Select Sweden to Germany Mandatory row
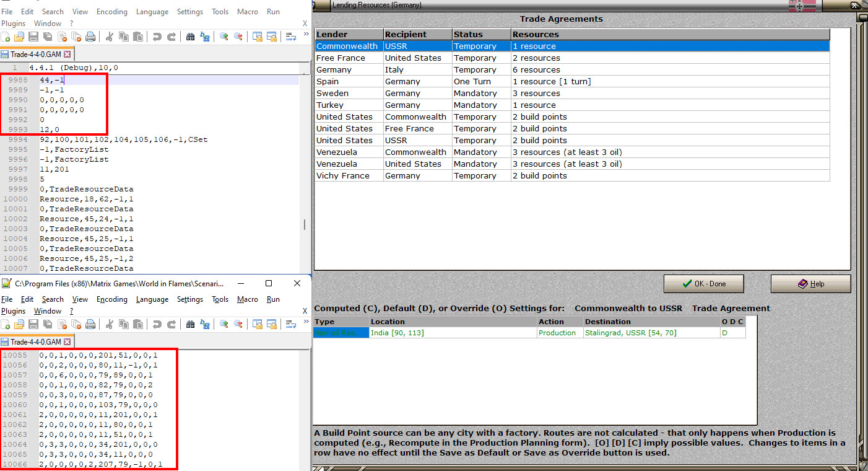The width and height of the screenshot is (868, 471). pos(572,94)
